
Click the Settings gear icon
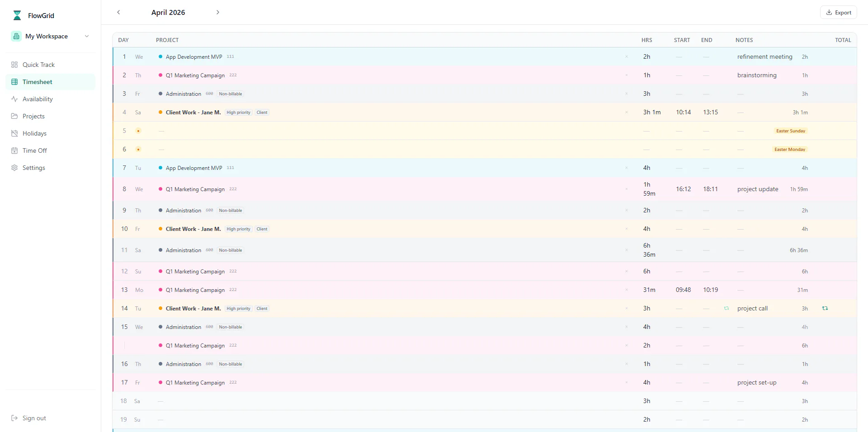pyautogui.click(x=14, y=168)
